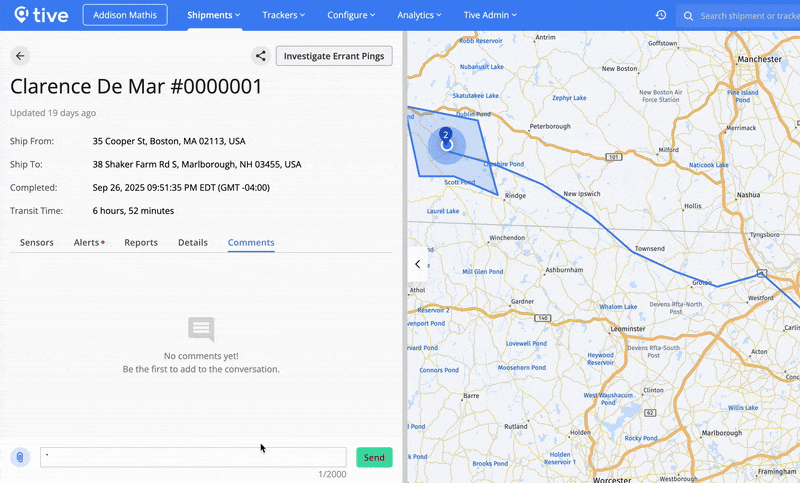Click the Marlborough label on the map
The image size is (800, 483).
[721, 433]
